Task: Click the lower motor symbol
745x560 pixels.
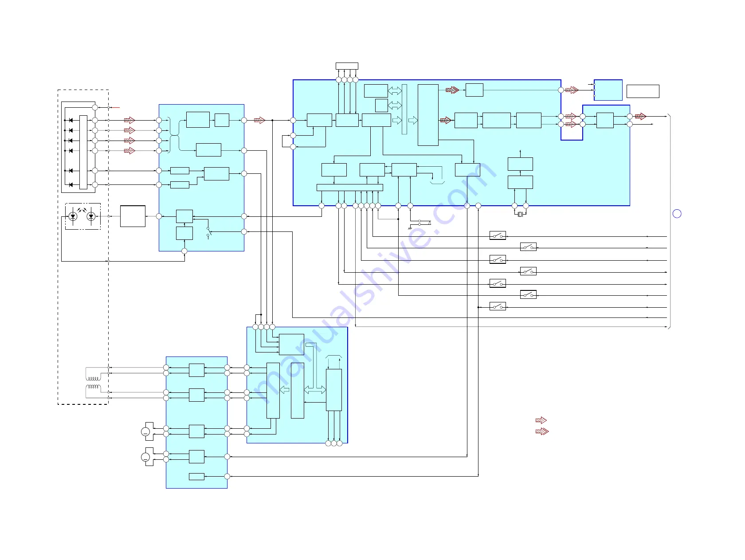Action: (146, 457)
